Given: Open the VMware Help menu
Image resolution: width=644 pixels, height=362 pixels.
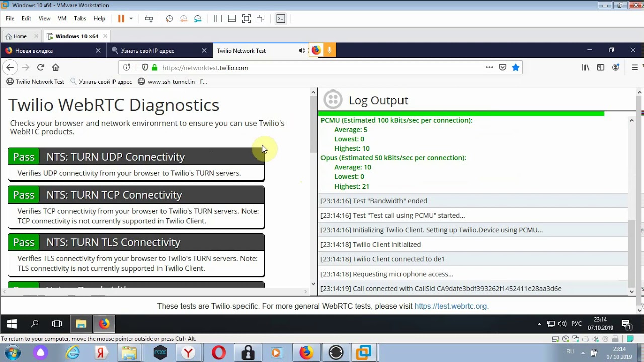Looking at the screenshot, I should tap(99, 18).
